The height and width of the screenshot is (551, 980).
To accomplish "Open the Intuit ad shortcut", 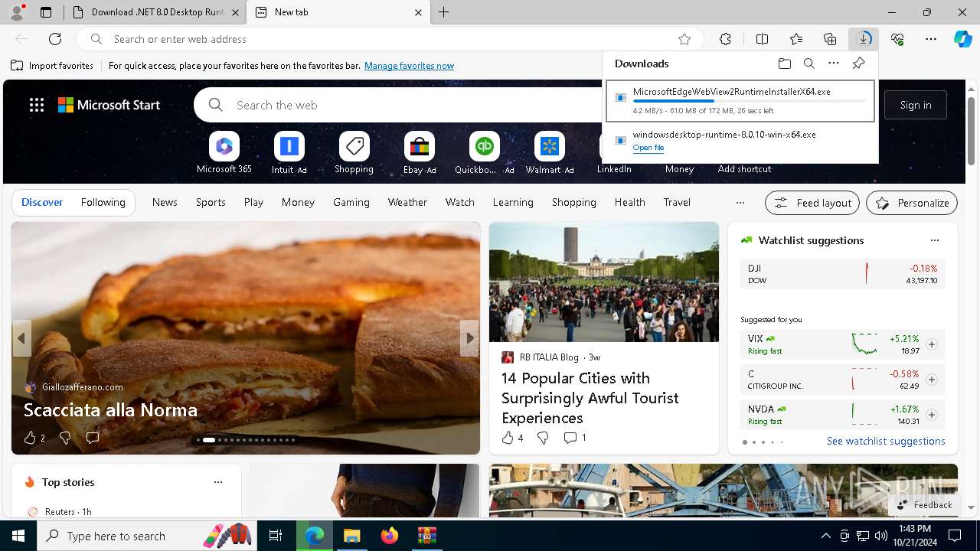I will point(289,152).
